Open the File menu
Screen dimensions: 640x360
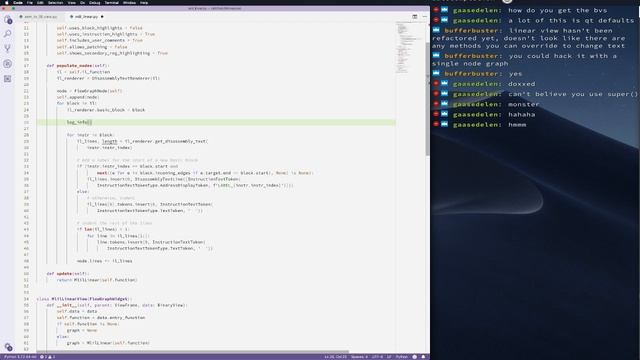pyautogui.click(x=30, y=2)
